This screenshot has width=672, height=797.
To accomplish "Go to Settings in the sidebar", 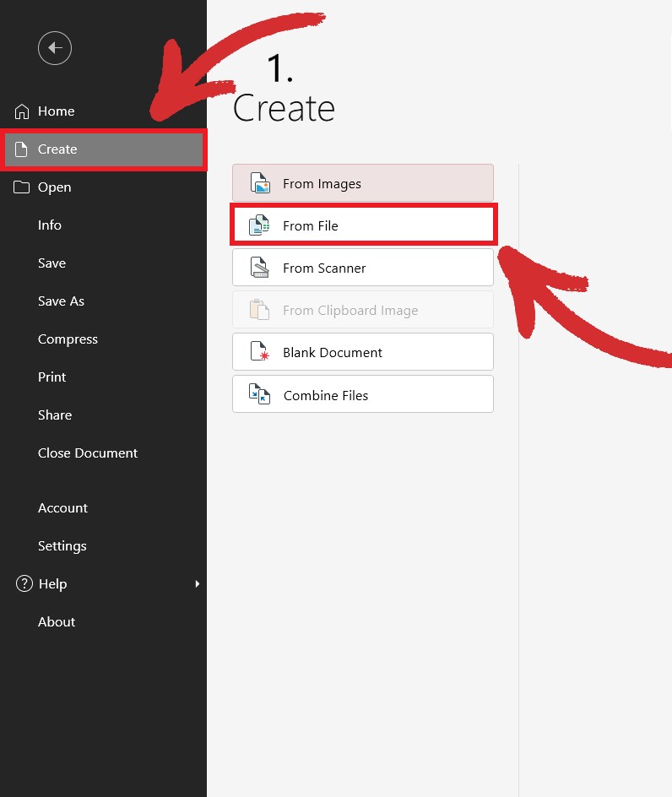I will click(x=62, y=546).
